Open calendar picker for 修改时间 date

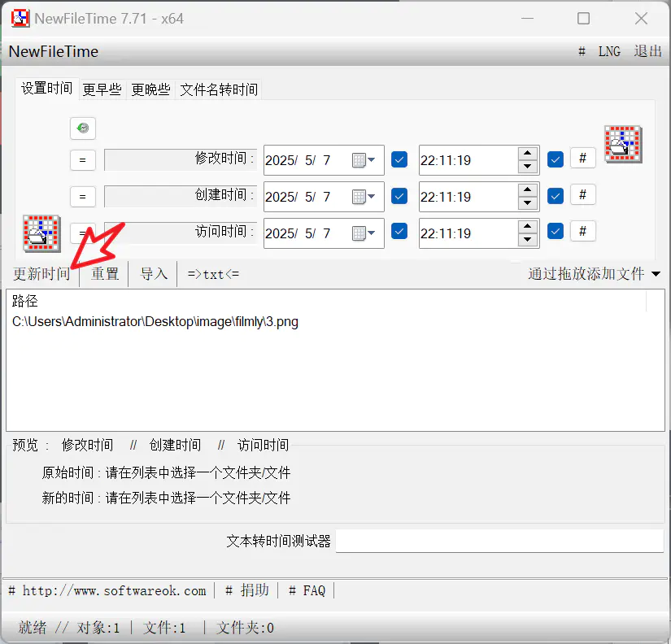pyautogui.click(x=364, y=160)
